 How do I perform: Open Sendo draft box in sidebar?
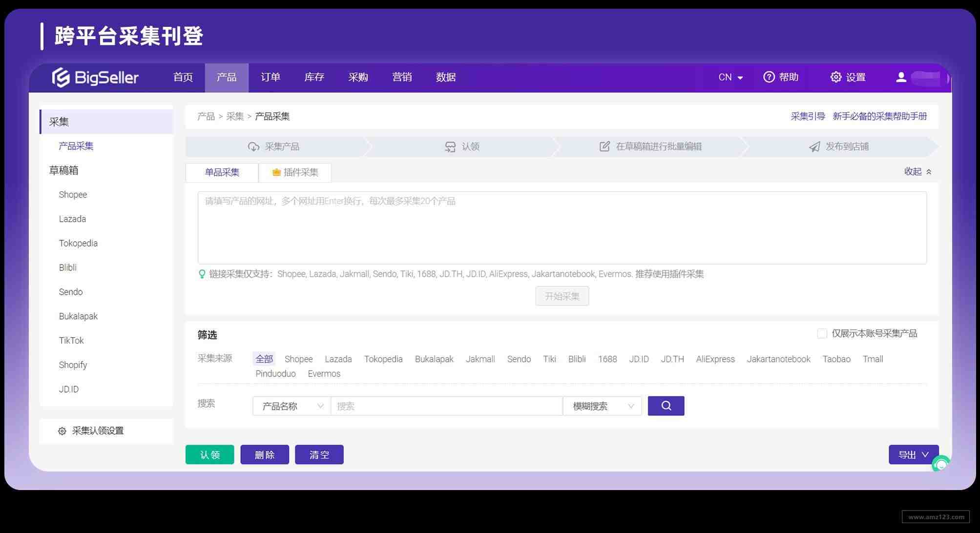coord(71,292)
